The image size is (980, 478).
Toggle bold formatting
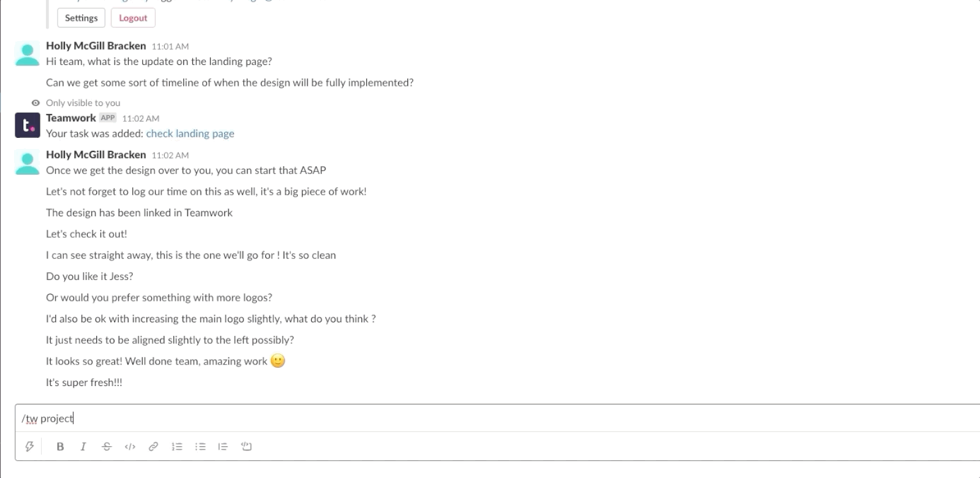point(60,446)
